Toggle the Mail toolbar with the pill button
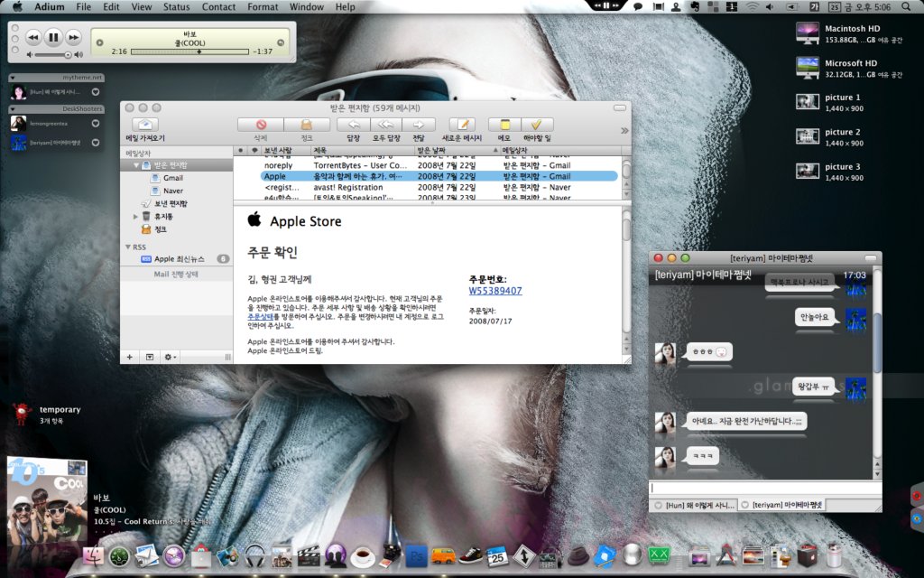 (619, 108)
